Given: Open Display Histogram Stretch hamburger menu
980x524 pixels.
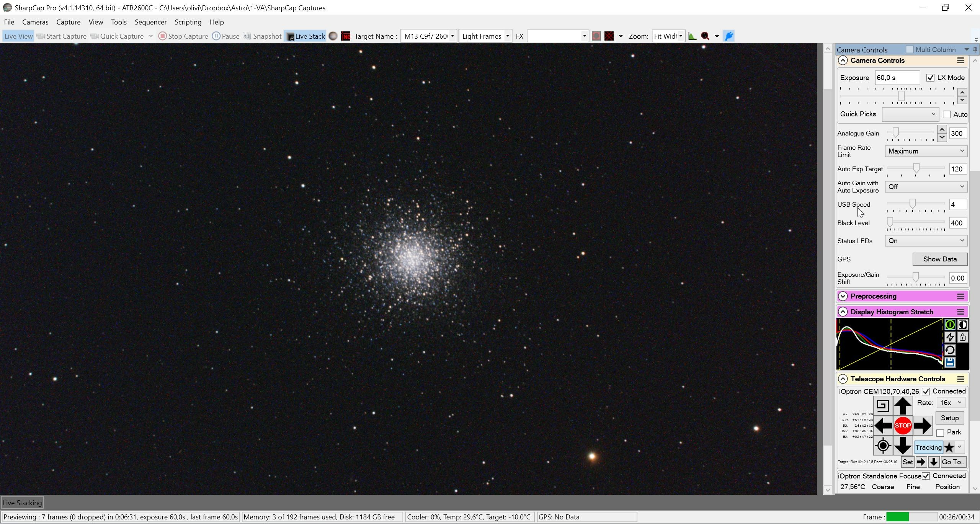Looking at the screenshot, I should 960,312.
